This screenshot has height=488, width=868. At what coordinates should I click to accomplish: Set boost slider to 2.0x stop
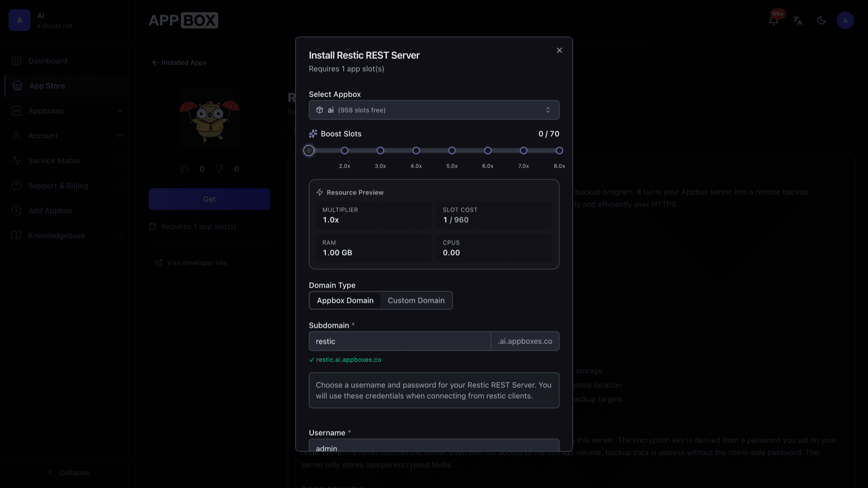click(x=344, y=151)
